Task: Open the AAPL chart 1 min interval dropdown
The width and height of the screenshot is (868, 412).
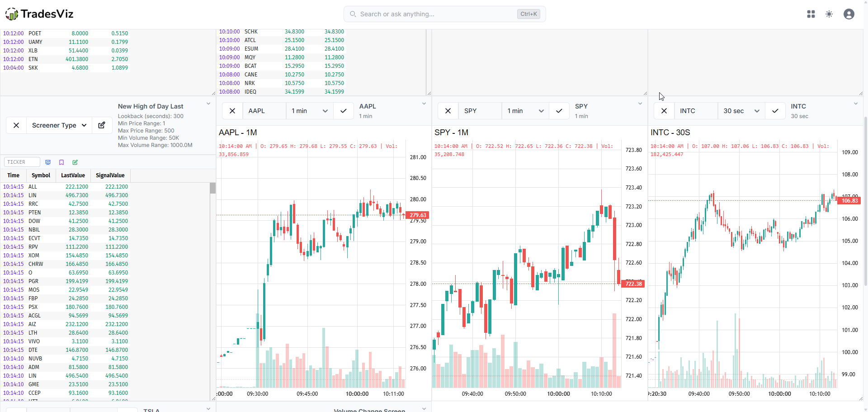Action: [310, 111]
